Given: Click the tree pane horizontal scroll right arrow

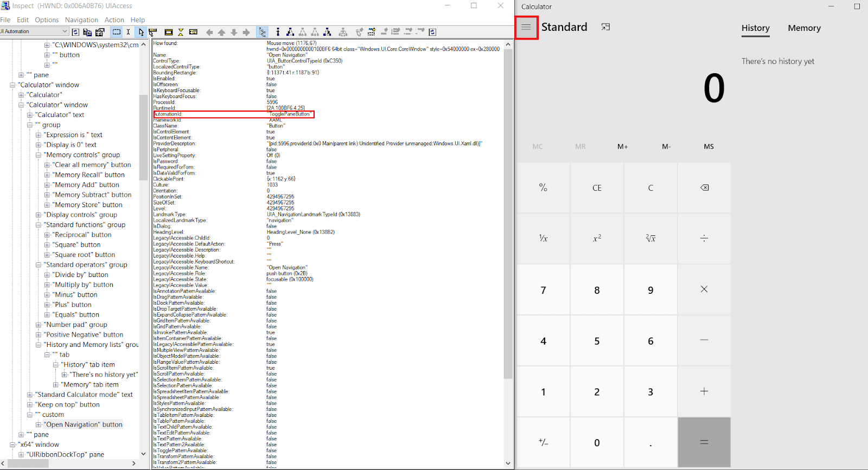Looking at the screenshot, I should 133,463.
